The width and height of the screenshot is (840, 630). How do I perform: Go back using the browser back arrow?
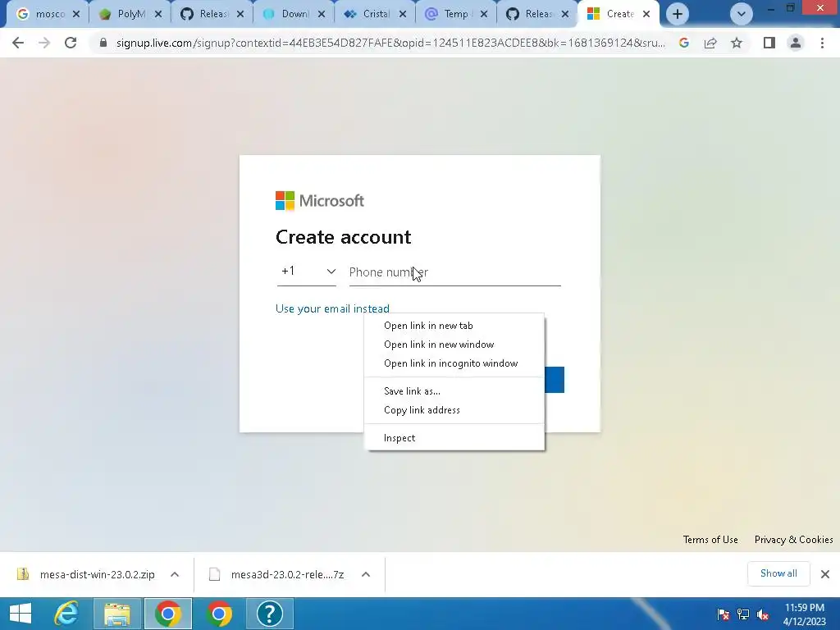[x=18, y=43]
